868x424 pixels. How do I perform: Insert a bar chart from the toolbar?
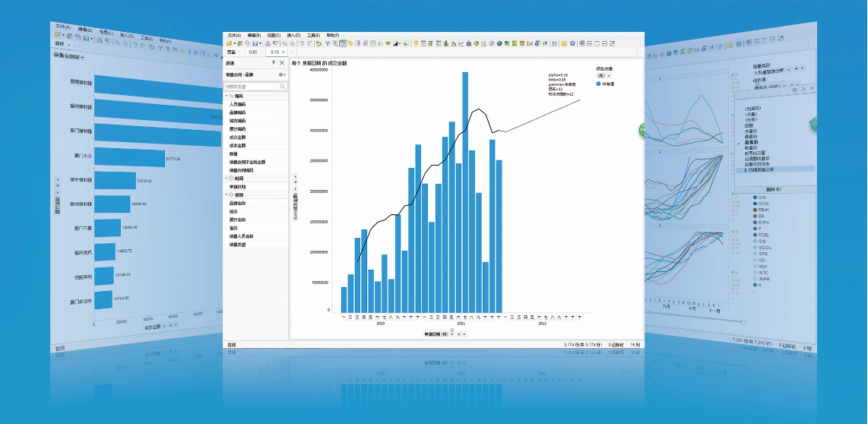(x=446, y=44)
